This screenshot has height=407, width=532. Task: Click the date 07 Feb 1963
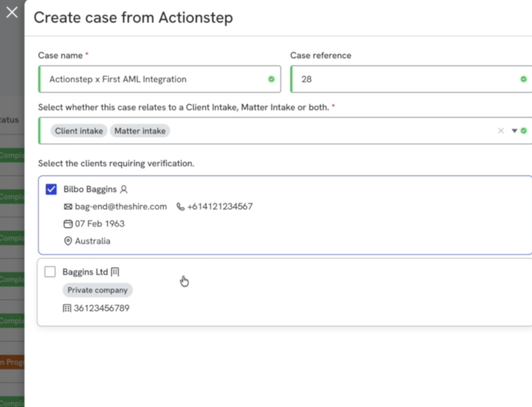100,224
